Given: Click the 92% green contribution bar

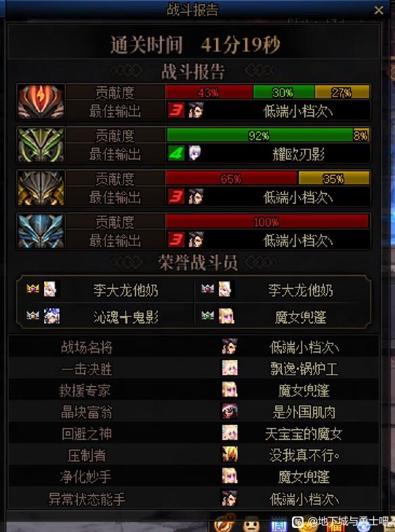Looking at the screenshot, I should pyautogui.click(x=259, y=135).
